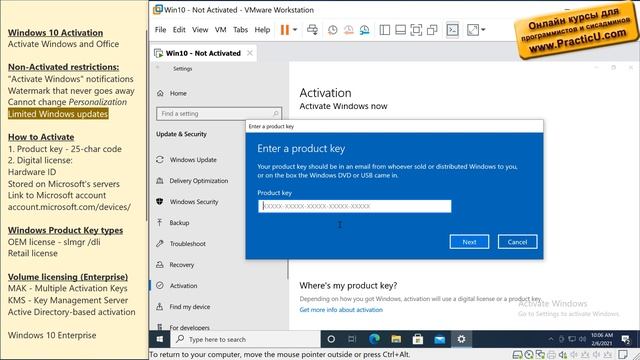
Task: Cancel the Enter a product key dialog
Action: 517,242
